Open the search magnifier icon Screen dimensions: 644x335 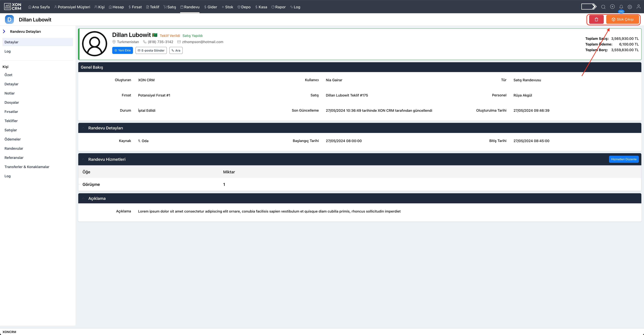point(603,7)
